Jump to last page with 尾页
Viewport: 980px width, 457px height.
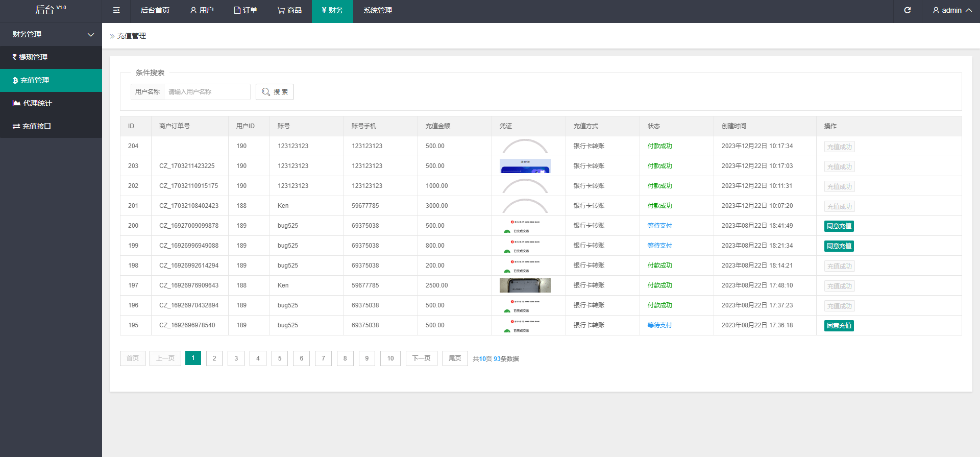455,358
